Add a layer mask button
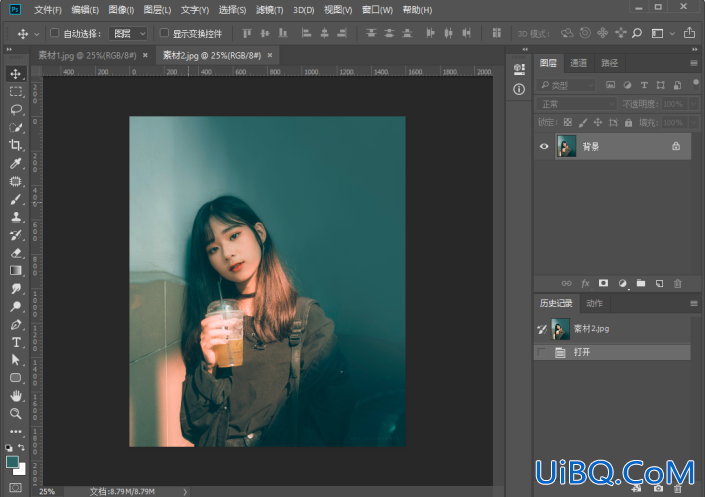 coord(603,283)
